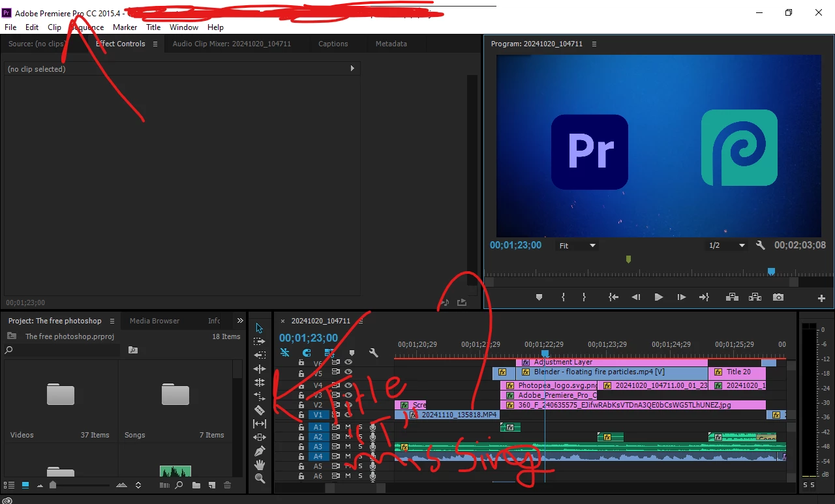Open the 1/2 playback resolution dropdown
This screenshot has width=835, height=504.
pyautogui.click(x=727, y=246)
